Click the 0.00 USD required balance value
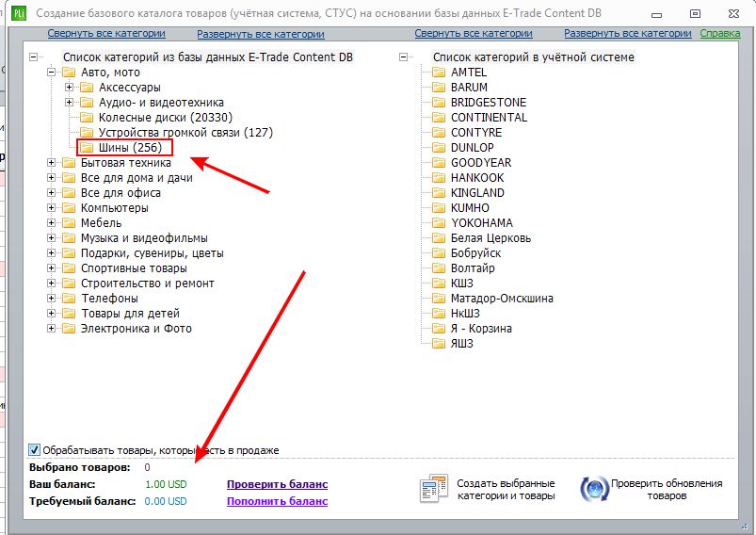The image size is (756, 535). click(166, 501)
